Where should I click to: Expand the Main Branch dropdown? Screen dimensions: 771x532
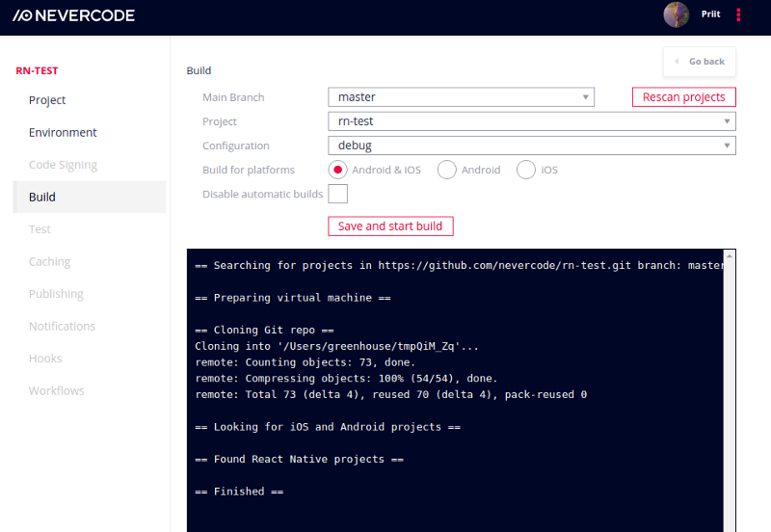point(462,97)
